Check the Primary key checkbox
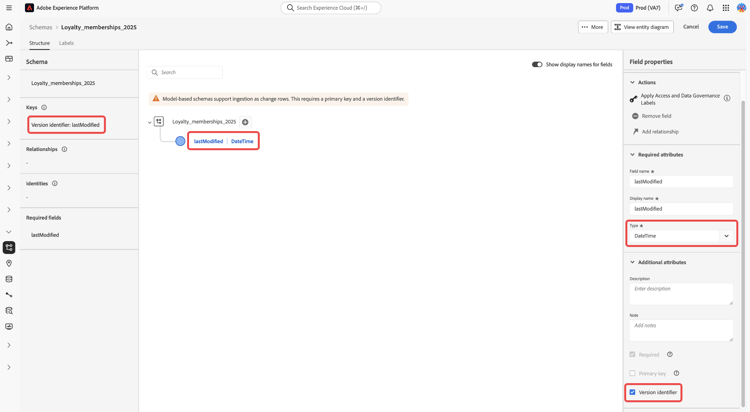The width and height of the screenshot is (750, 412). [x=632, y=373]
